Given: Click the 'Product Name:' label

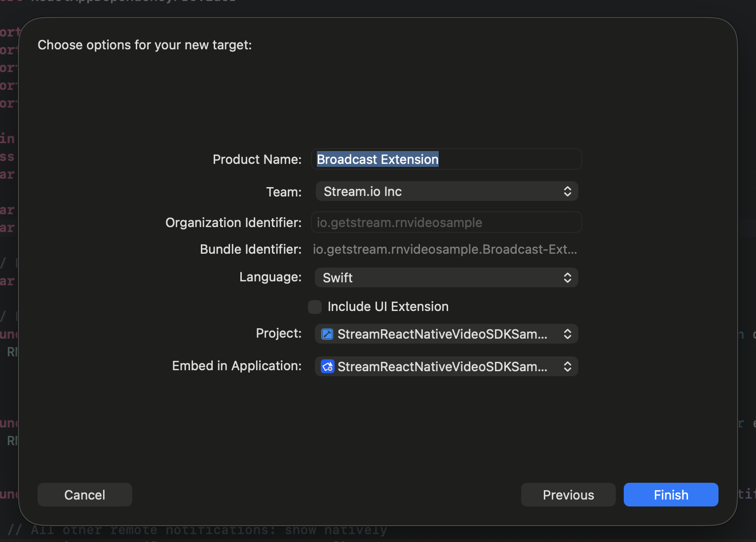Looking at the screenshot, I should 257,159.
